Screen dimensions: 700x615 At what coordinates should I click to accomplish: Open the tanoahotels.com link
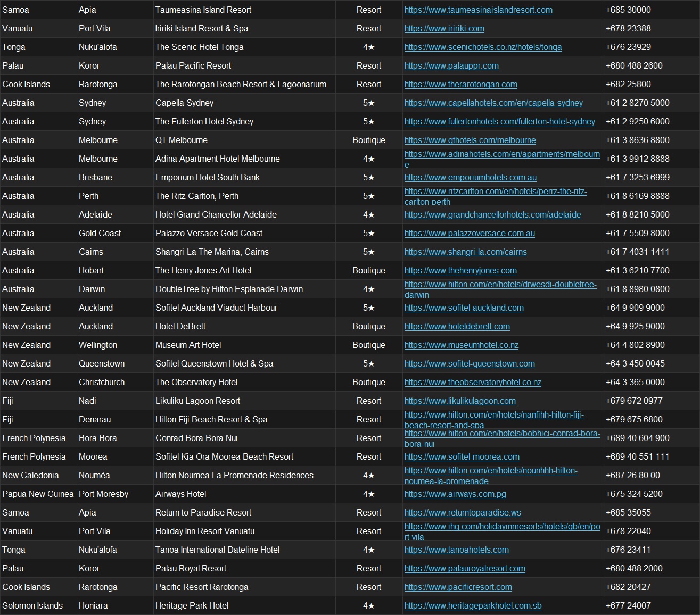pos(457,550)
